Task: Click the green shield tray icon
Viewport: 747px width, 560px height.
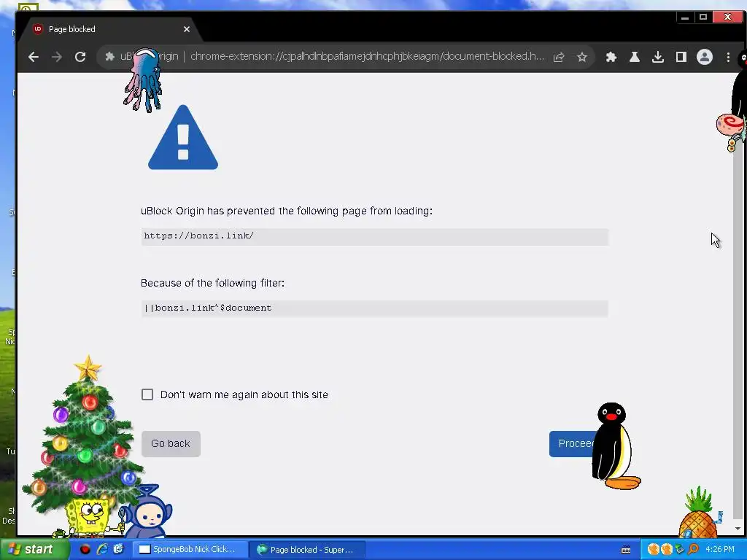Action: coord(680,549)
